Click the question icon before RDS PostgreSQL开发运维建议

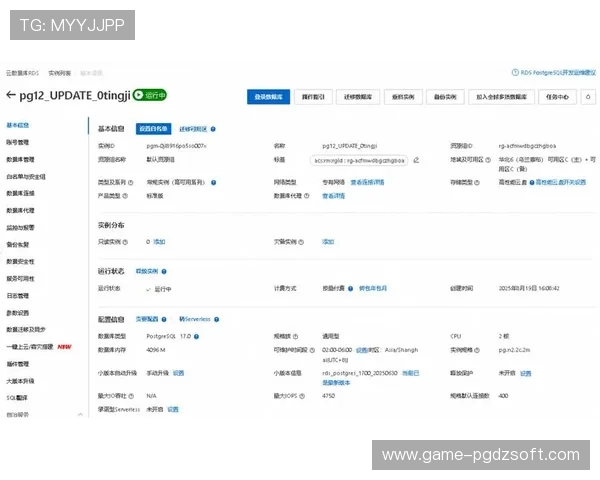point(515,72)
